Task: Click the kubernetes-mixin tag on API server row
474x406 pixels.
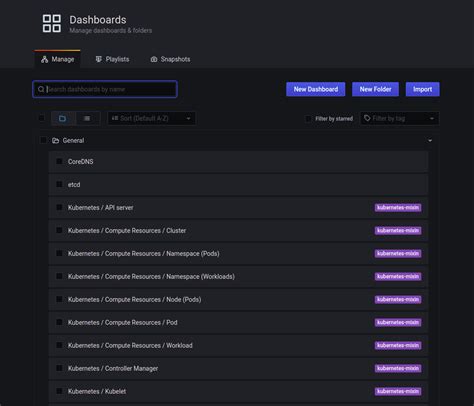Action: click(398, 208)
